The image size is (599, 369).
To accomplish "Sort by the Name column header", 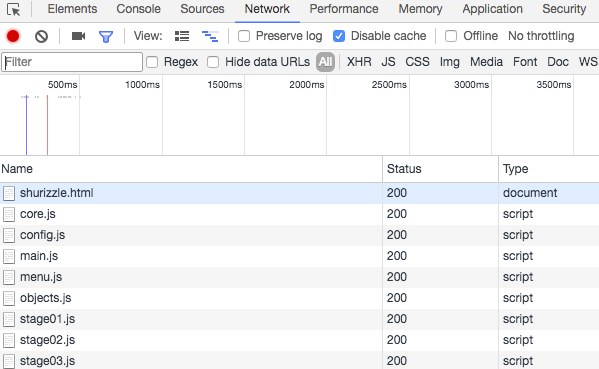I will (x=191, y=169).
